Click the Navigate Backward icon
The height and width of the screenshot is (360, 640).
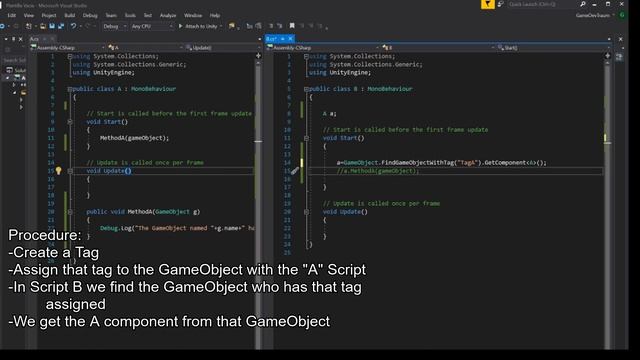click(2, 26)
